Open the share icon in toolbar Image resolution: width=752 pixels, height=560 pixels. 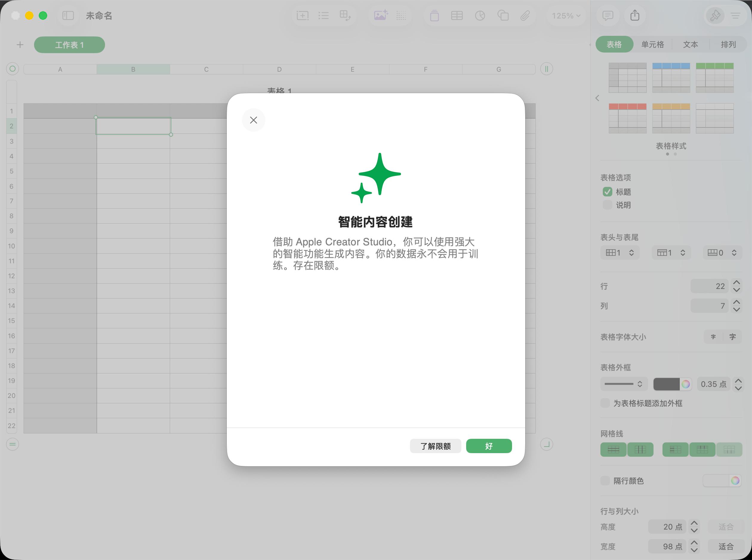(x=635, y=16)
